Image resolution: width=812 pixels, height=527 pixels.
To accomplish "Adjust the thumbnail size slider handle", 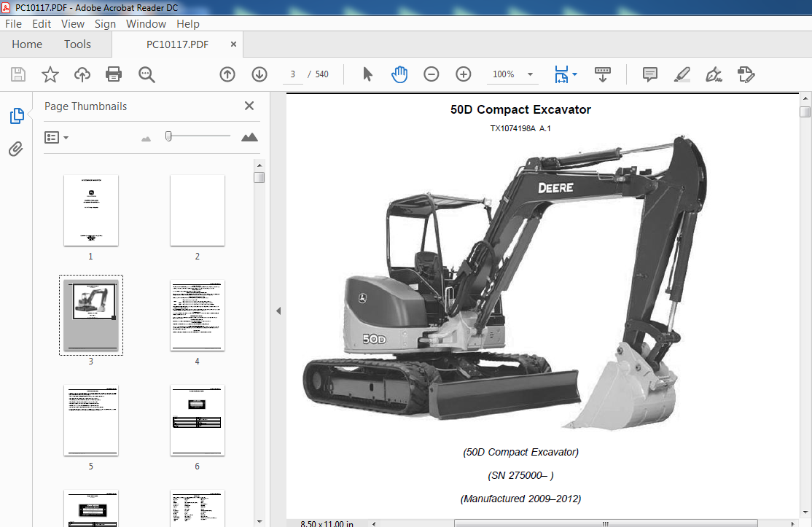I will (x=168, y=136).
